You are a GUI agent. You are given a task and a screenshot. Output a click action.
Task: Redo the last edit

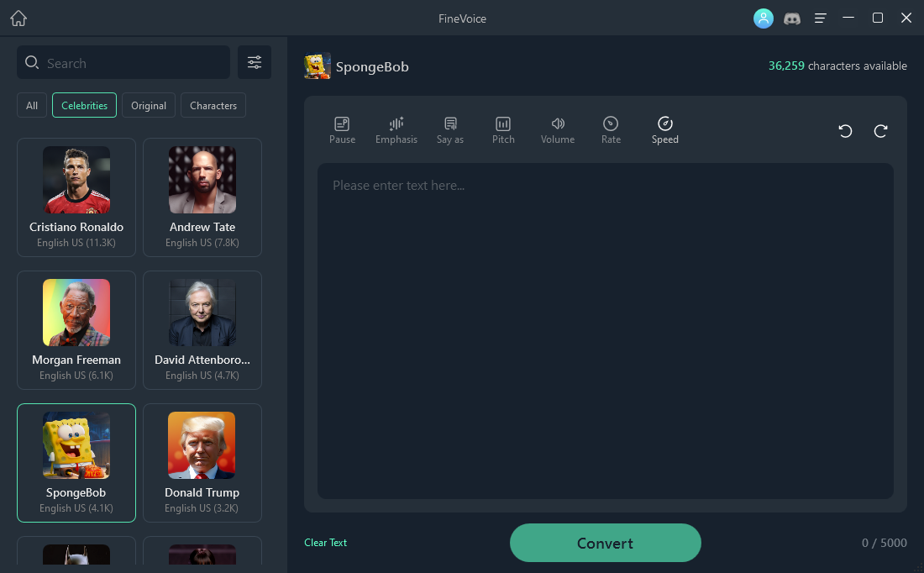[x=880, y=131]
